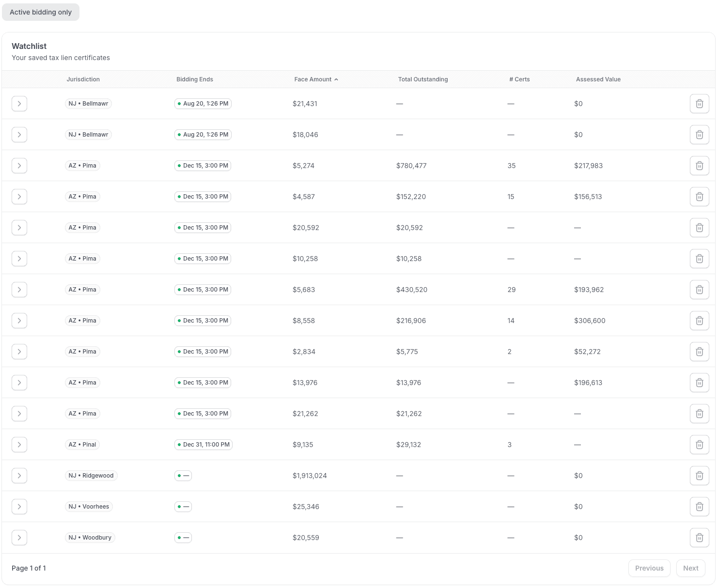Delete the Woodbury $20,559 watchlist entry
718x588 pixels.
click(699, 538)
